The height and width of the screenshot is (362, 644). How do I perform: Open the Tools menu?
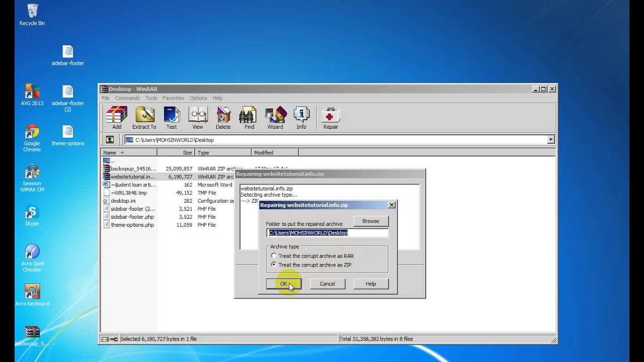pyautogui.click(x=151, y=98)
